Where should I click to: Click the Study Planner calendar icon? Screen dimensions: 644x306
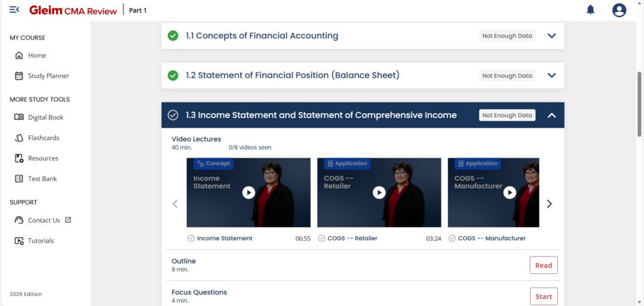coord(19,76)
